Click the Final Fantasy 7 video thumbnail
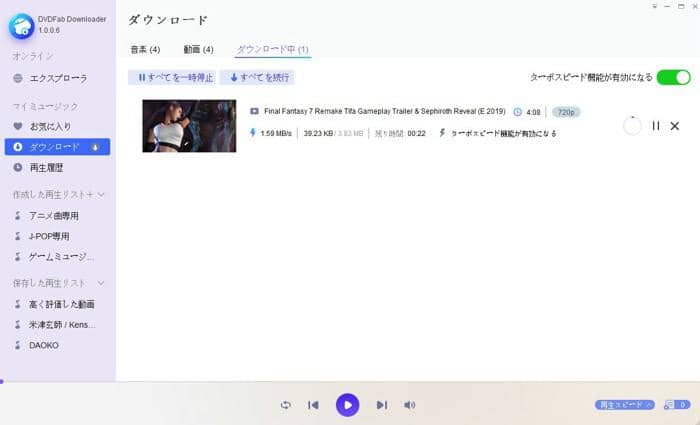The height and width of the screenshot is (425, 700). click(189, 126)
